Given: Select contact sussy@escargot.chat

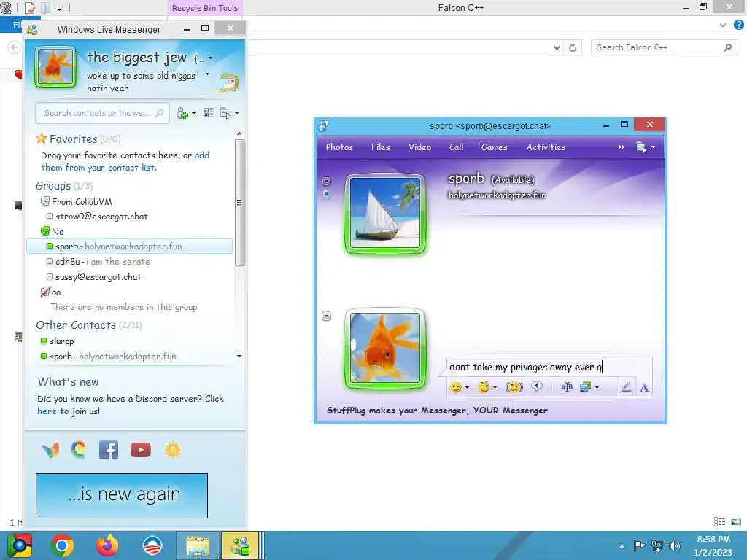Looking at the screenshot, I should [98, 276].
